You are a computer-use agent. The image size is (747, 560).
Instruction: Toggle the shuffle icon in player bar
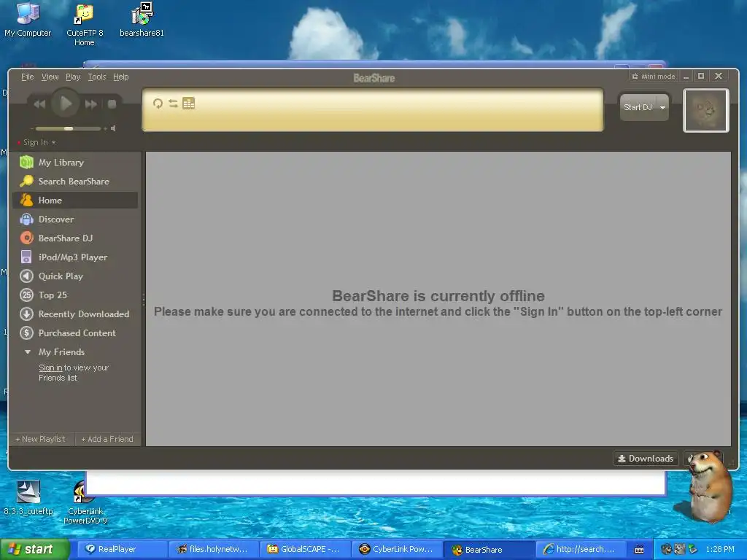(x=173, y=104)
